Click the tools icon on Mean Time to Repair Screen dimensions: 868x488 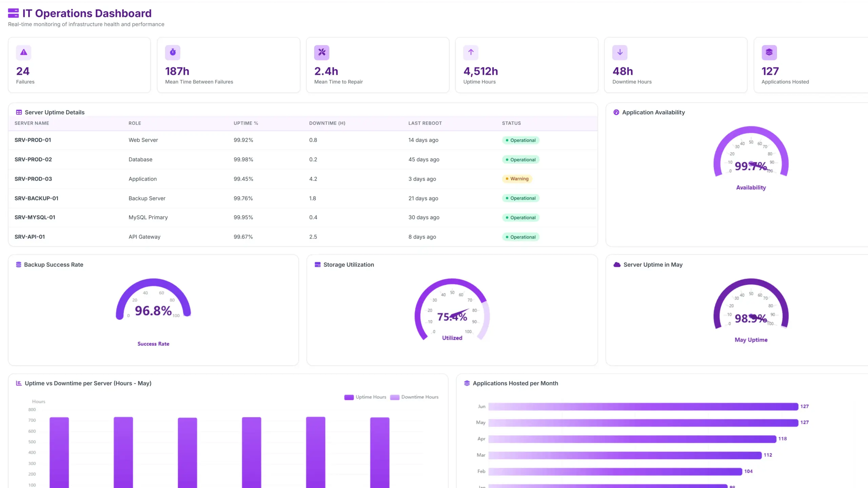click(x=322, y=52)
